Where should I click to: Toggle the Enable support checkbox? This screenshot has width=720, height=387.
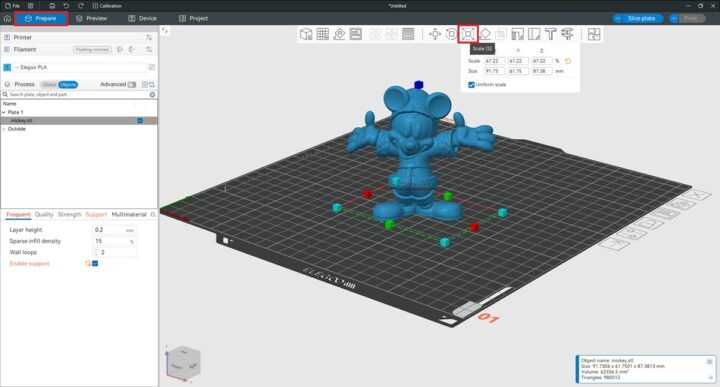coord(95,264)
